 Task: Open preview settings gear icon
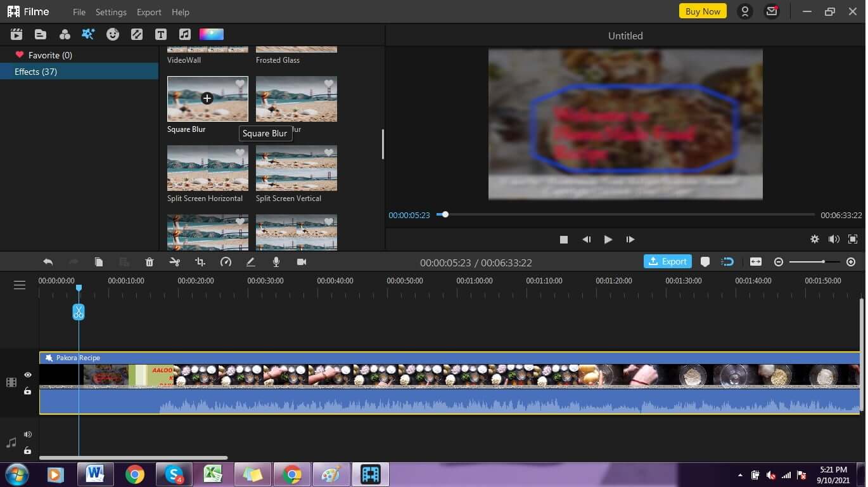click(815, 239)
